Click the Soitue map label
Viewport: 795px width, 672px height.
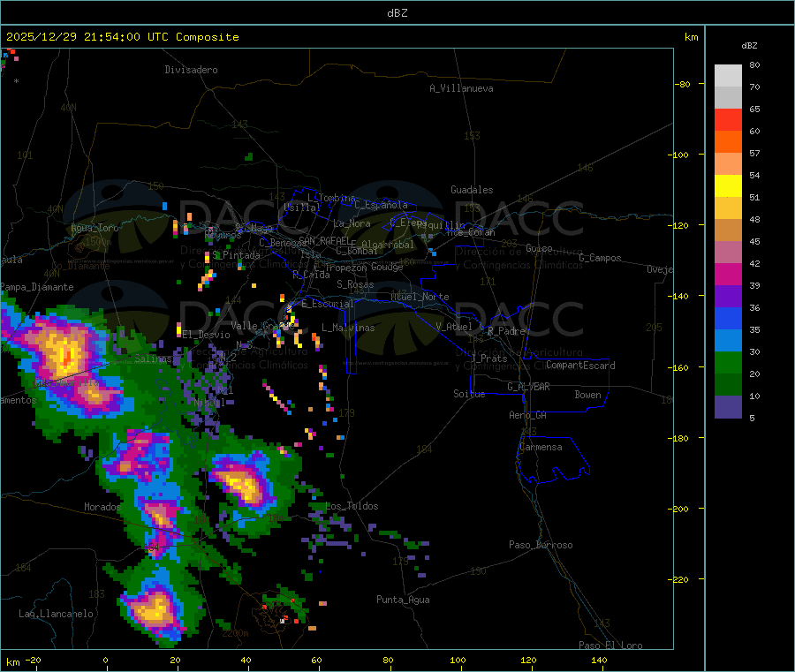pos(469,394)
